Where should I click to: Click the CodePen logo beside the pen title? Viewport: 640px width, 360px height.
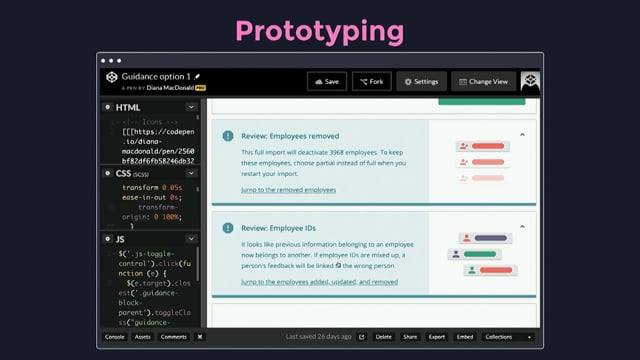[x=111, y=77]
